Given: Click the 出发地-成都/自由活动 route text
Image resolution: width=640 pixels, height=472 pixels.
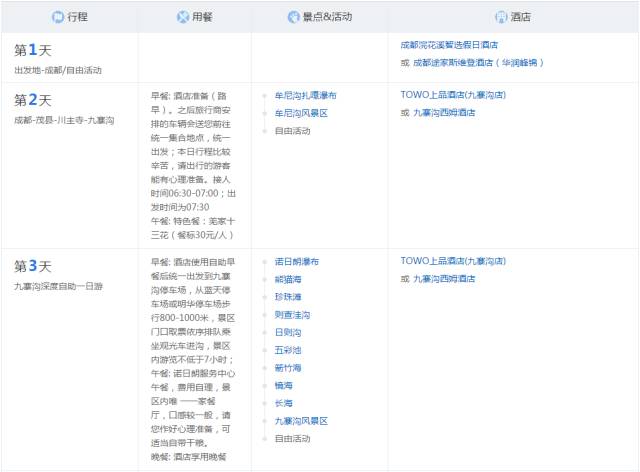Looking at the screenshot, I should (x=58, y=70).
